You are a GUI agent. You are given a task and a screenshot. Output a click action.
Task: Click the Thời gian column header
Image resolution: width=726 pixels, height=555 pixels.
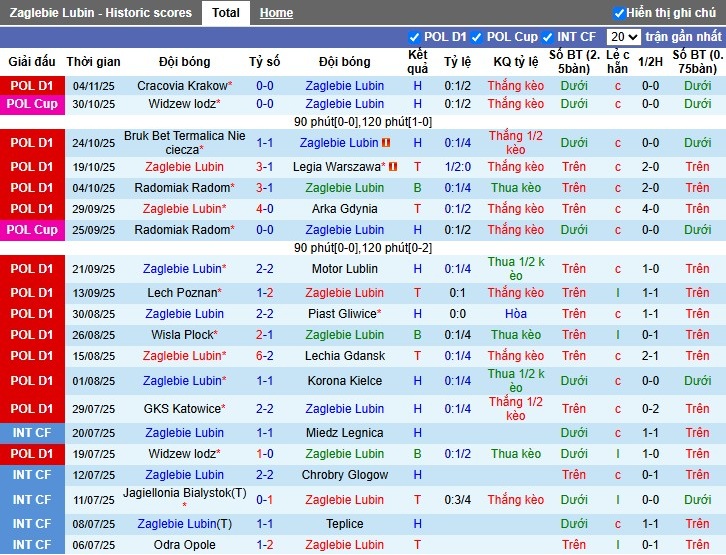(x=93, y=62)
